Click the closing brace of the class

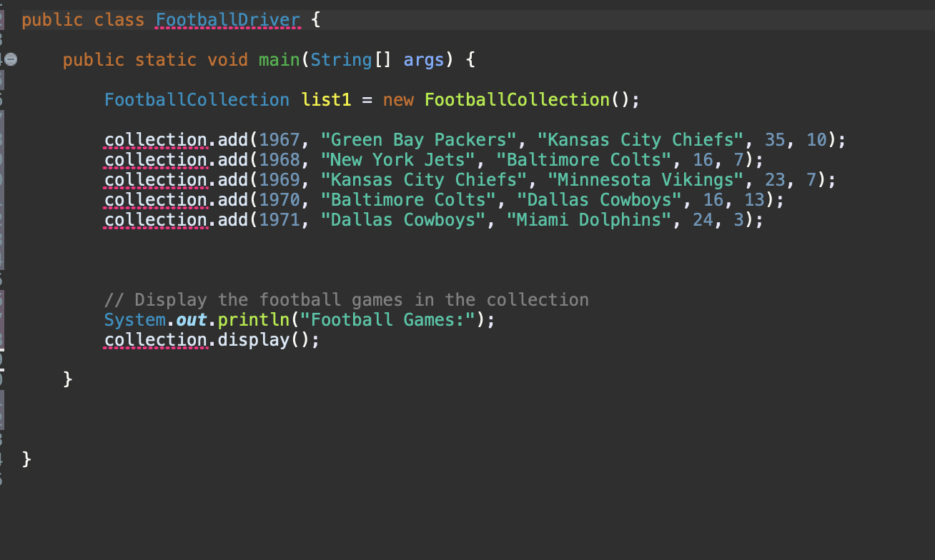27,458
